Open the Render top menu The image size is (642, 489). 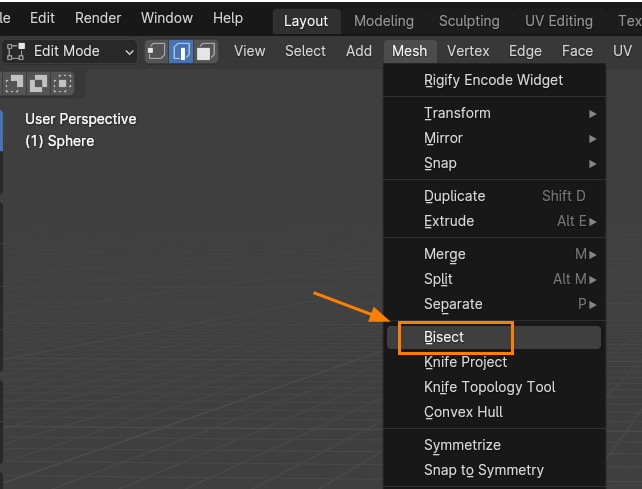tap(98, 18)
